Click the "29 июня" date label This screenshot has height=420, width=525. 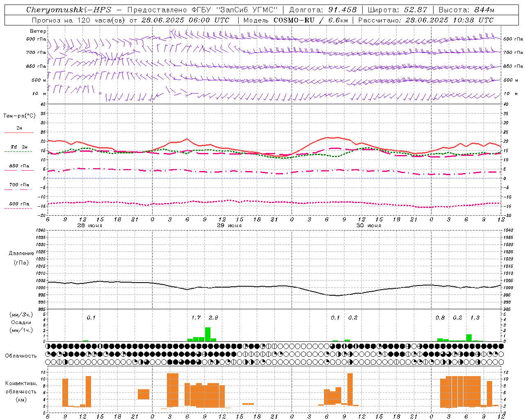[x=229, y=226]
